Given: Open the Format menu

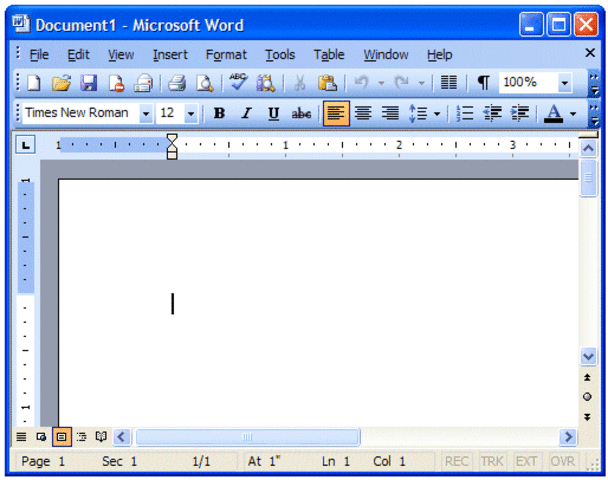Looking at the screenshot, I should (226, 55).
